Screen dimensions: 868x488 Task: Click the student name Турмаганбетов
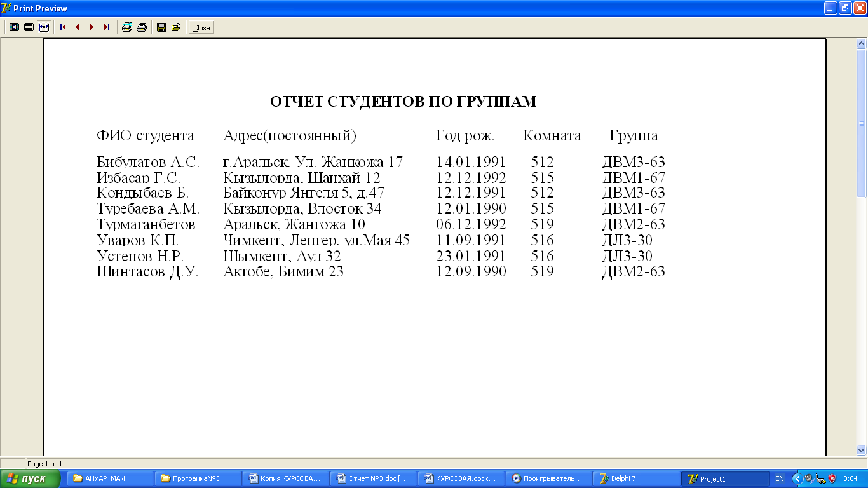[146, 225]
